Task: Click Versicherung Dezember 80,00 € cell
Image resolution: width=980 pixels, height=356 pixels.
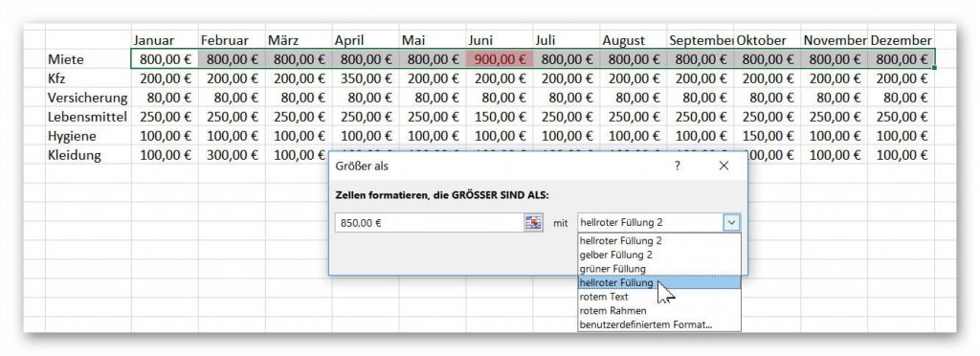Action: pyautogui.click(x=901, y=98)
